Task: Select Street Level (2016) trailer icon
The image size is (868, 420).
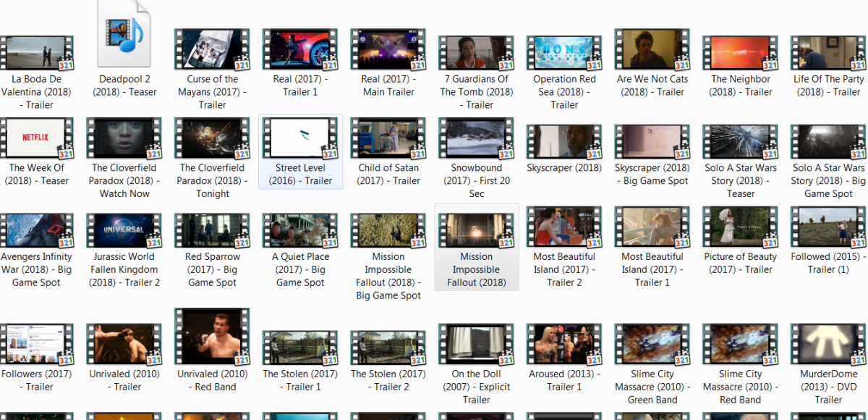Action: click(x=301, y=138)
